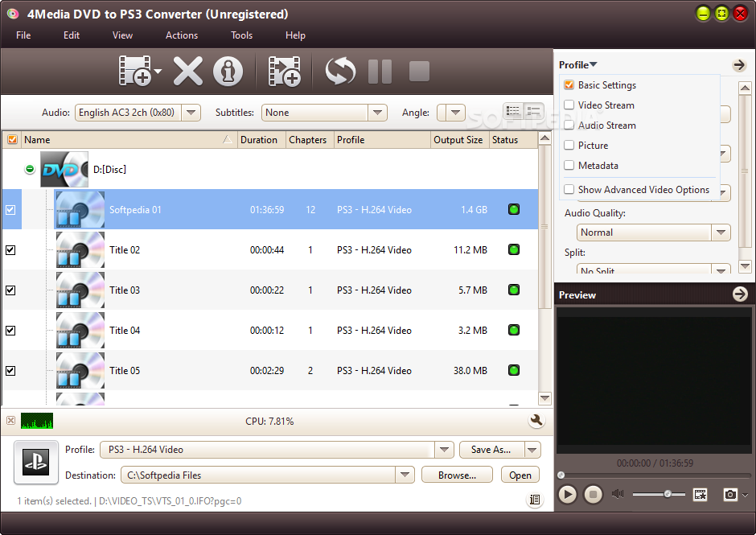
Task: Mute the preview volume speaker icon
Action: [x=618, y=493]
